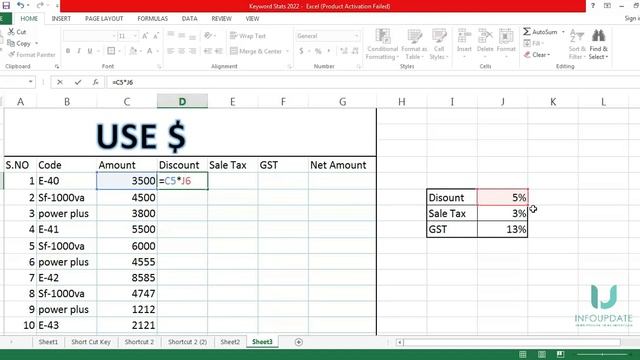The image size is (640, 360).
Task: Decrease font size with smaller A
Action: click(156, 36)
